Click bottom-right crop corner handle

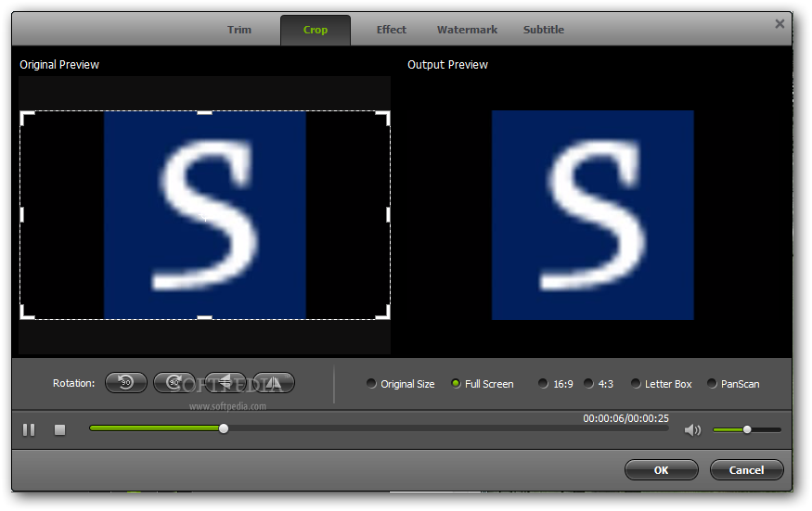click(384, 313)
